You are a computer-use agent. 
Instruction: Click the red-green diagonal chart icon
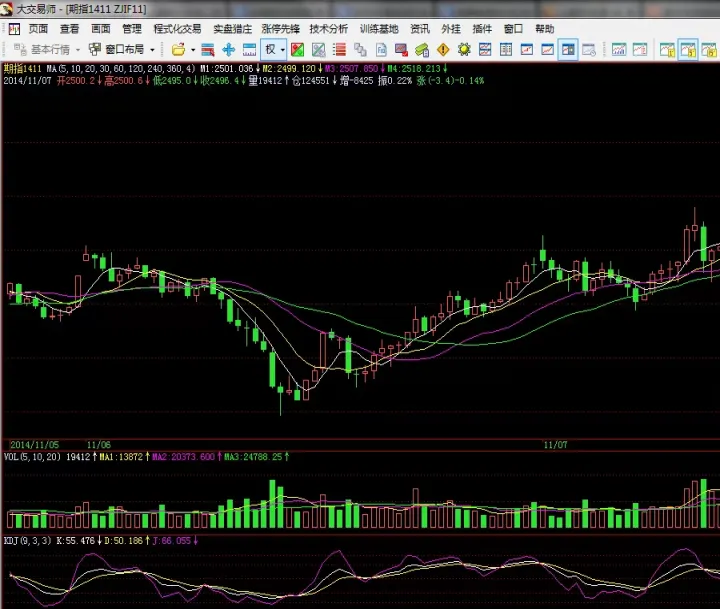(x=298, y=49)
